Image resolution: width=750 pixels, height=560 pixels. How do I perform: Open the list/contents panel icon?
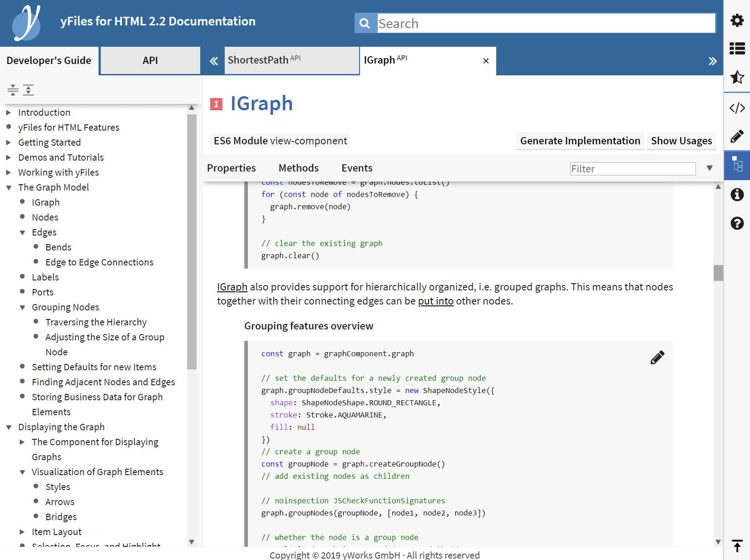pos(737,49)
